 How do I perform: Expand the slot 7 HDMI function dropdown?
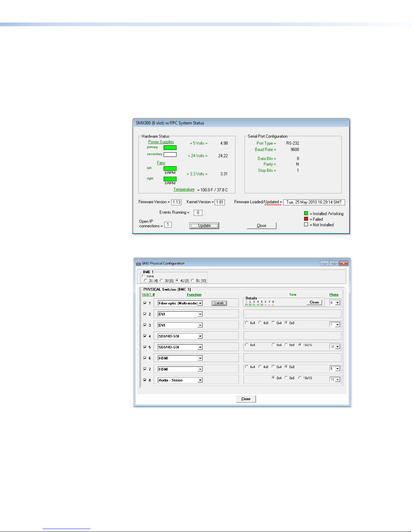coord(200,369)
